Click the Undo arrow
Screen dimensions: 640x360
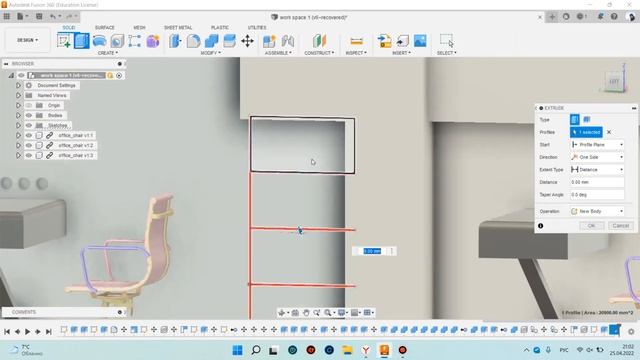(53, 16)
